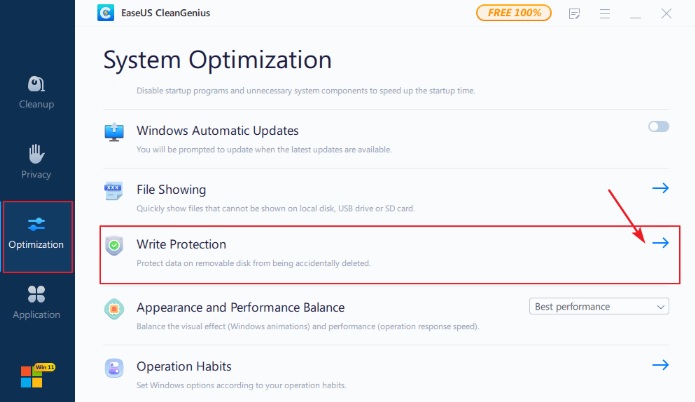Image resolution: width=695 pixels, height=402 pixels.
Task: Expand the Best performance dropdown
Action: (x=598, y=306)
